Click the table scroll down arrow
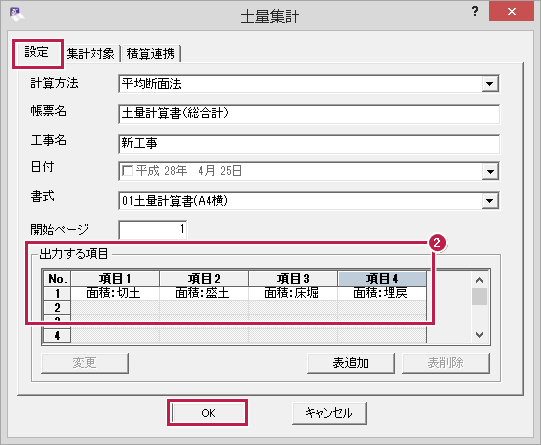The height and width of the screenshot is (445, 541). click(x=479, y=335)
